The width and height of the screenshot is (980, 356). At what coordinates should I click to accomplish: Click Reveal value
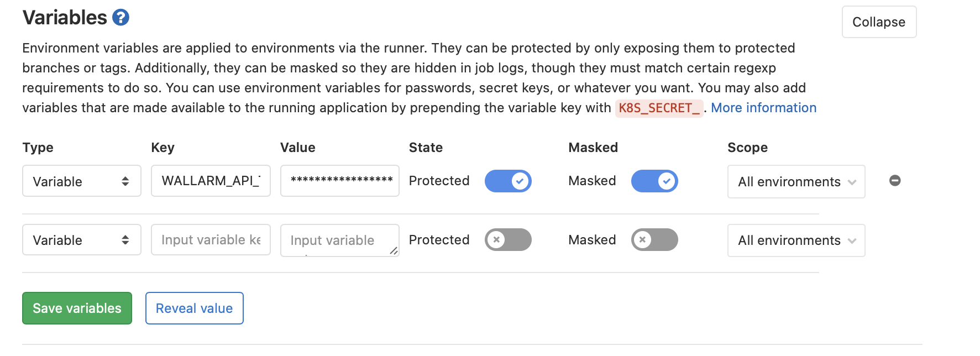[x=194, y=308]
